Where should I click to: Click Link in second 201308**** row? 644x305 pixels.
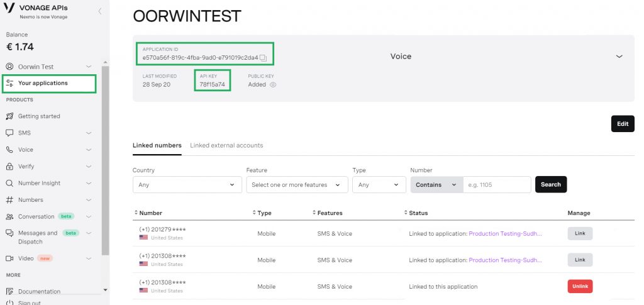[580, 260]
